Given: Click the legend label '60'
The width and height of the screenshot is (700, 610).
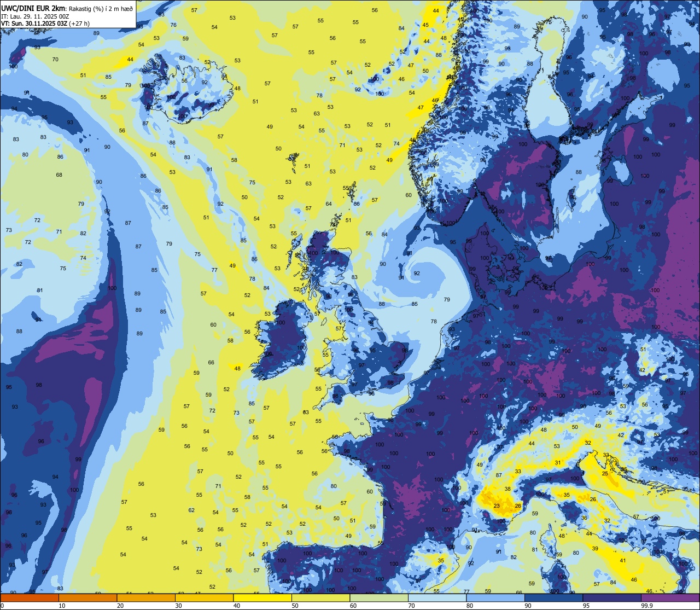Looking at the screenshot, I should 353,606.
